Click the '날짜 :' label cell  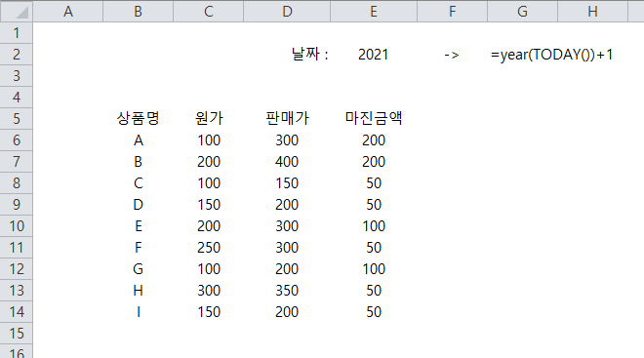310,54
